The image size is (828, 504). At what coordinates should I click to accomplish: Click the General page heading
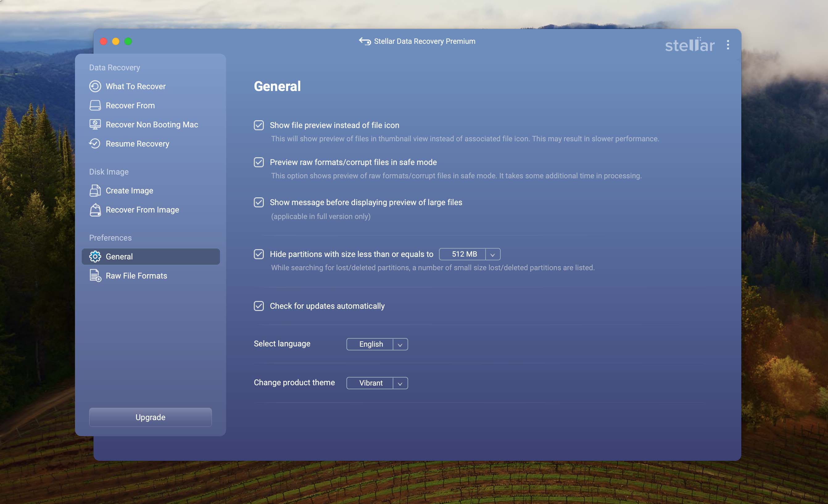(277, 86)
